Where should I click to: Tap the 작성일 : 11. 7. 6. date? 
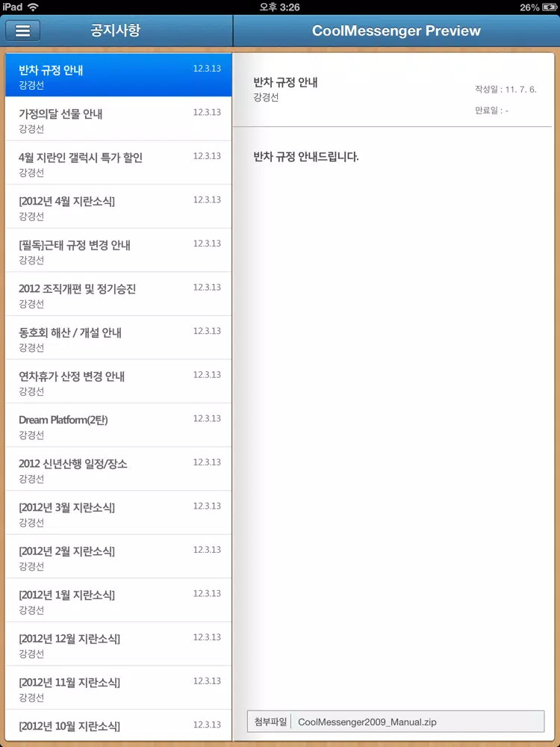tap(505, 89)
